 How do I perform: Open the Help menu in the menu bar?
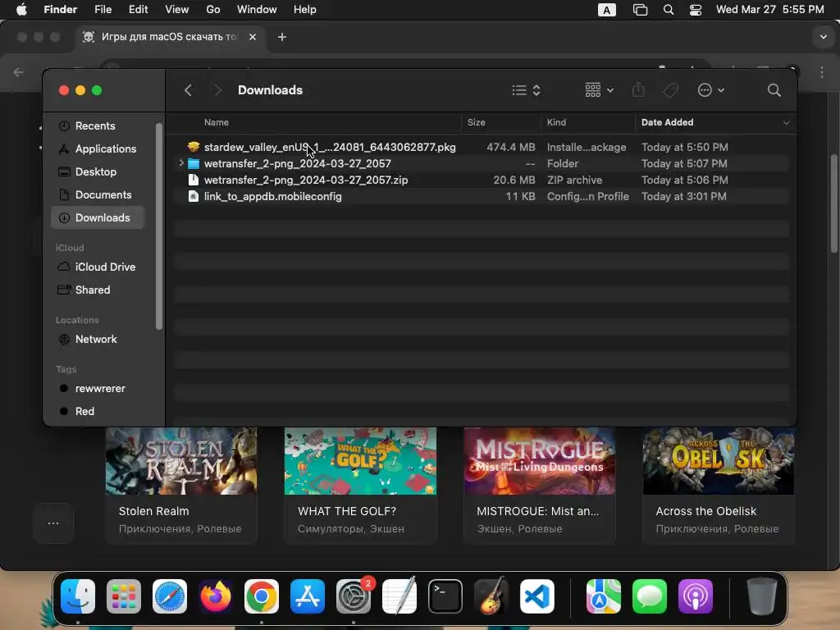tap(305, 10)
